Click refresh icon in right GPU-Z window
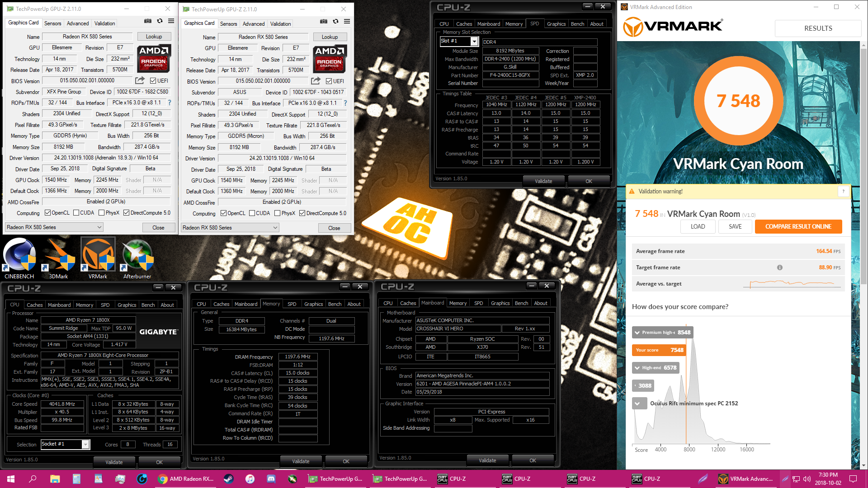Screen dimensions: 868x488 click(x=335, y=21)
